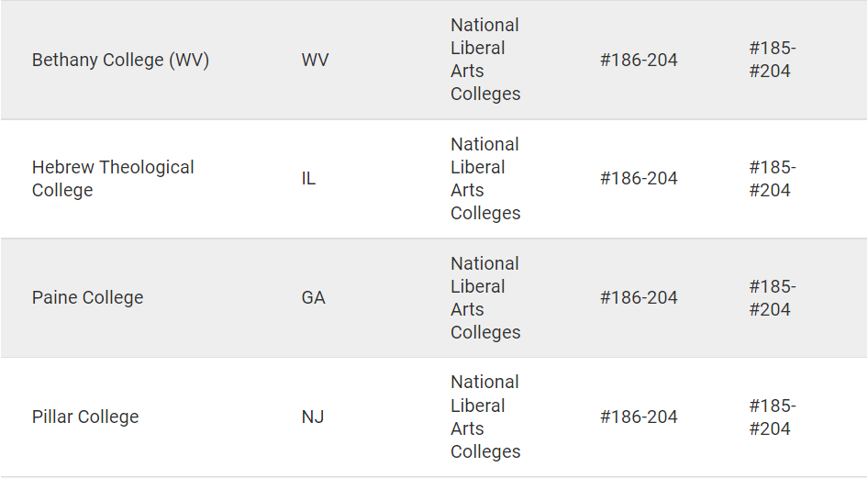Click the #186-204 rank in Hebrew Theological row
The height and width of the screenshot is (478, 868).
pyautogui.click(x=639, y=179)
